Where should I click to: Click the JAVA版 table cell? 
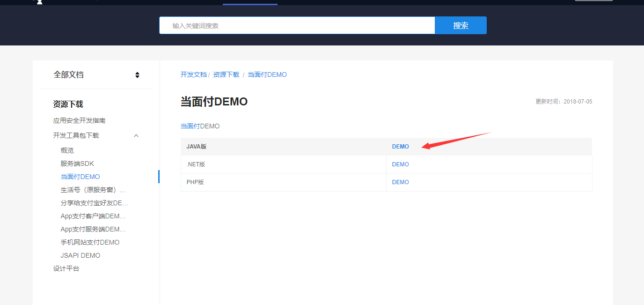click(284, 147)
